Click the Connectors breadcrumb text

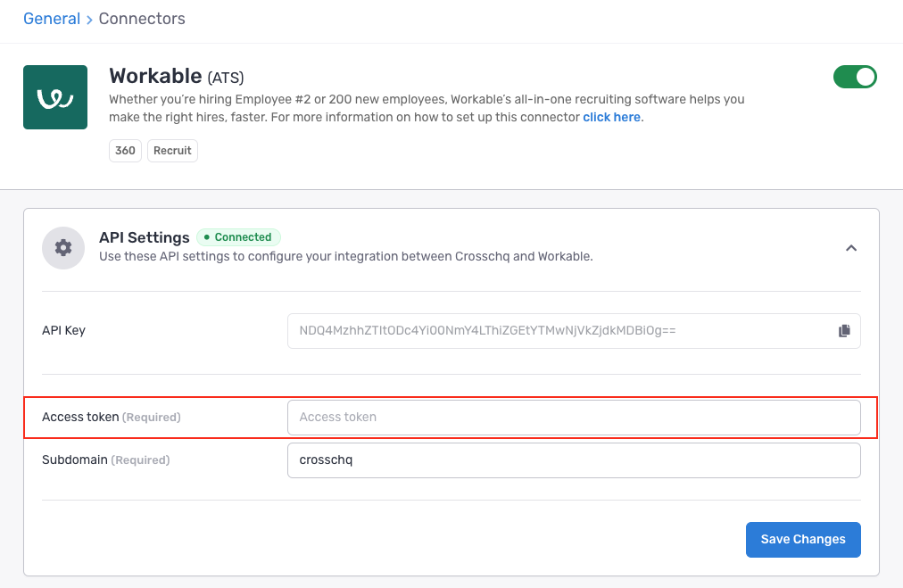point(142,19)
